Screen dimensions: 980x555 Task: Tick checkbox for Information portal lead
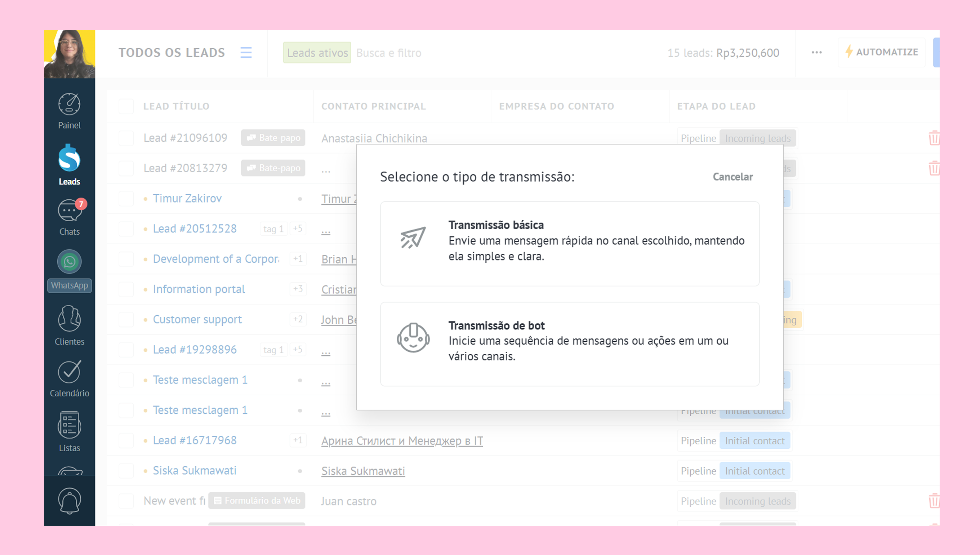click(x=126, y=289)
